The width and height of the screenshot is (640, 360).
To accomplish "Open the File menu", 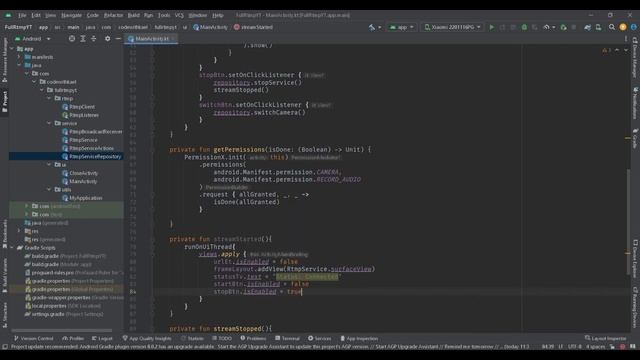I will (x=22, y=15).
